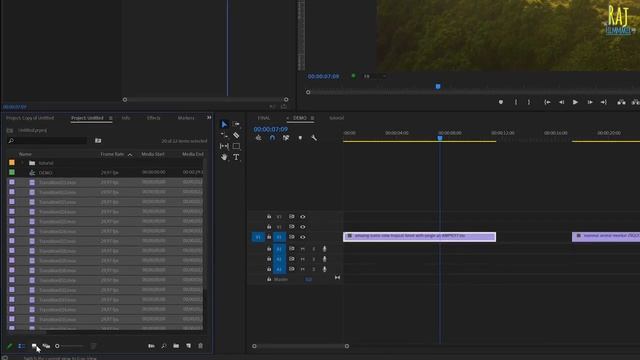This screenshot has width=640, height=360.
Task: Select the Rectangle shape tool
Action: pos(236,146)
